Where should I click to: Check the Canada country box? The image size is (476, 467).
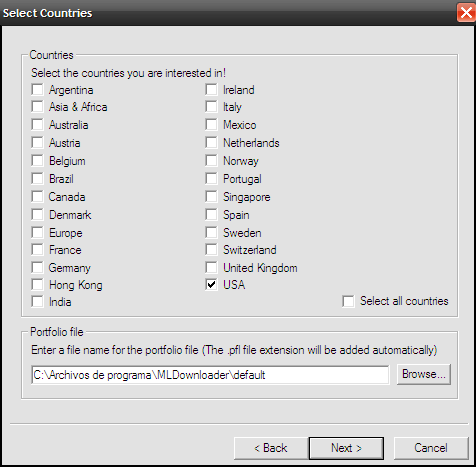[37, 196]
